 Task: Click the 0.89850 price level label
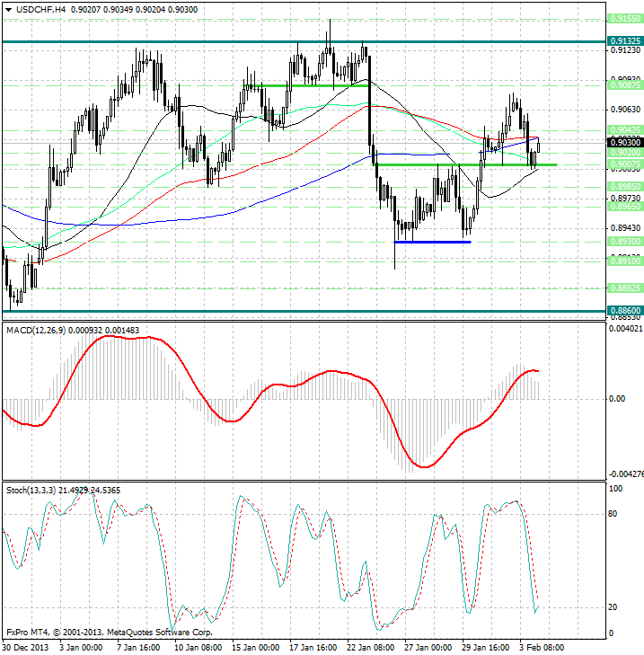tap(625, 186)
